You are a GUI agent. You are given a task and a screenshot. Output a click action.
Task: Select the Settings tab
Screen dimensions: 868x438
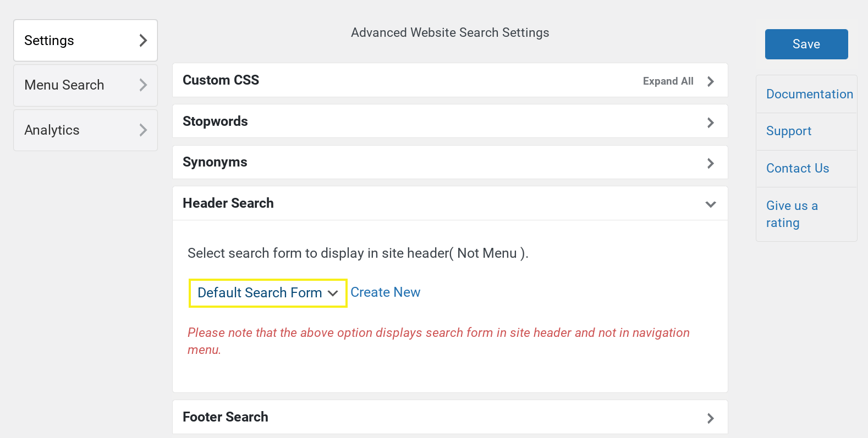click(x=50, y=41)
